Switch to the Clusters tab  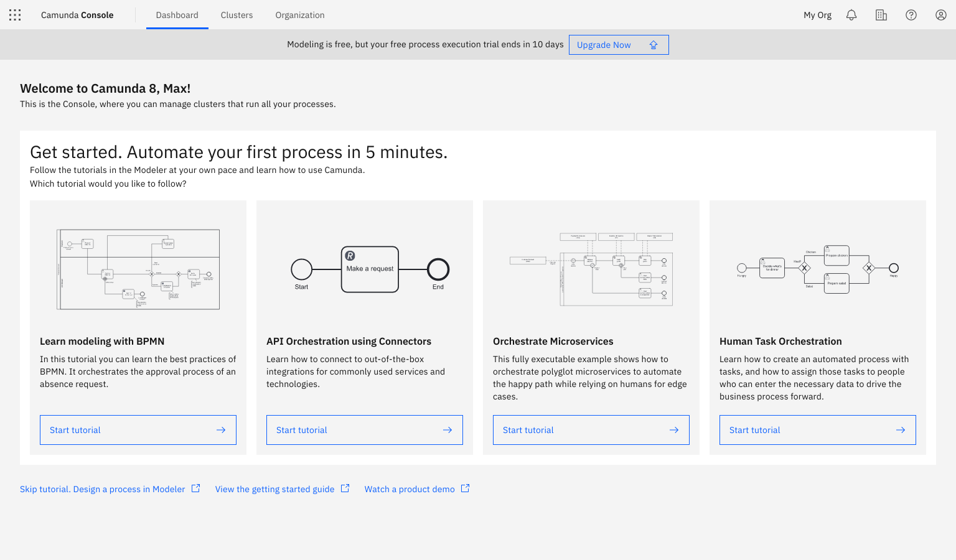point(237,15)
